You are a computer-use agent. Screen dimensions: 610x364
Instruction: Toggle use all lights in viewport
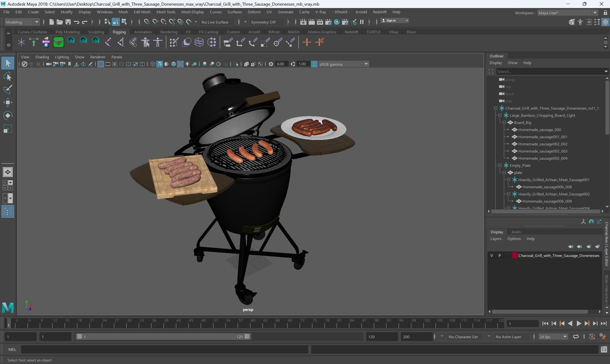coord(187,64)
